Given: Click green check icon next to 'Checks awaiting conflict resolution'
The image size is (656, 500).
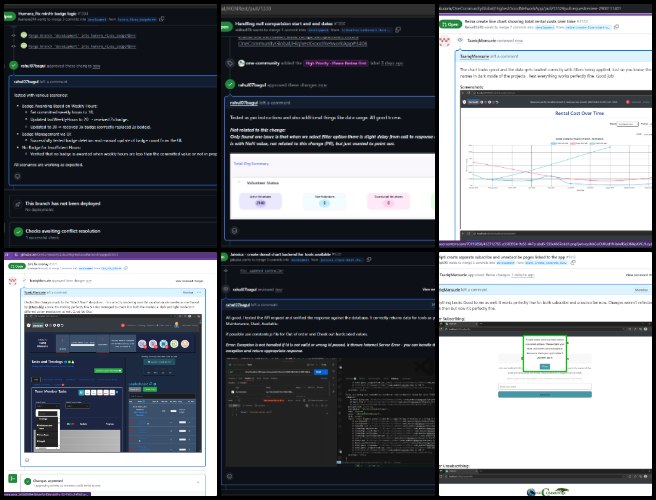Looking at the screenshot, I should coord(18,232).
